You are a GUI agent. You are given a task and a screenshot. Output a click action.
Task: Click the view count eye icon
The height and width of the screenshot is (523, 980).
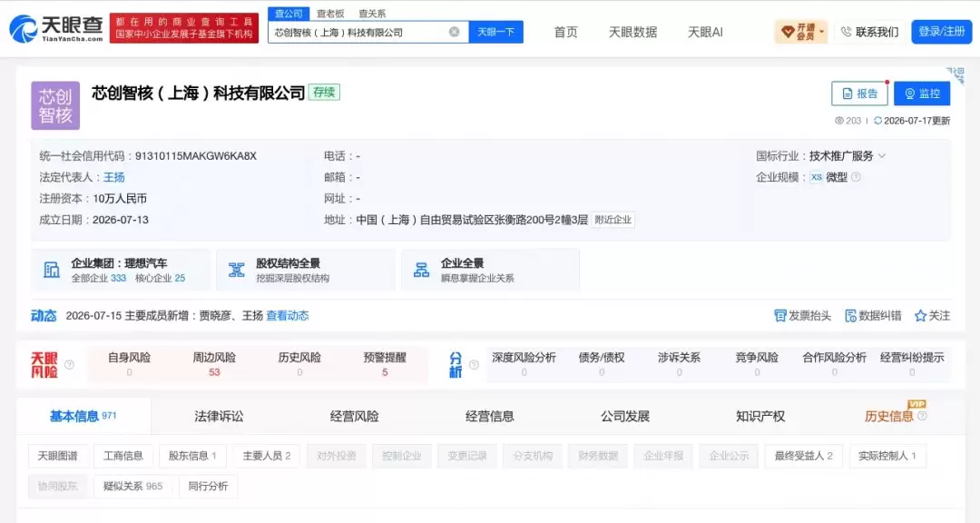point(838,121)
